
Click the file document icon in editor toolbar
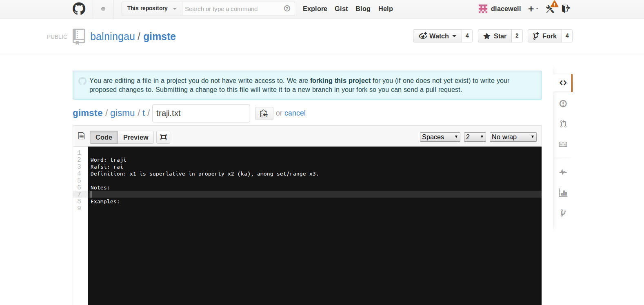point(82,136)
